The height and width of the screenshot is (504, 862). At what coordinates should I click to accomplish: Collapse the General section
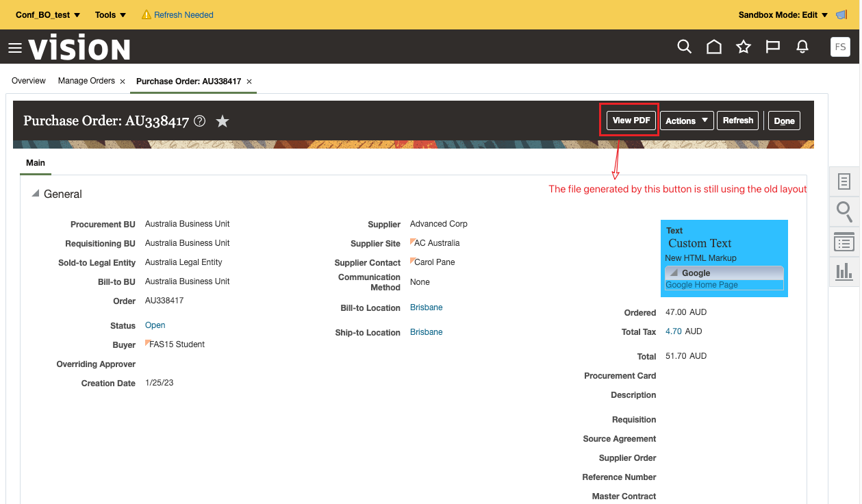(36, 194)
